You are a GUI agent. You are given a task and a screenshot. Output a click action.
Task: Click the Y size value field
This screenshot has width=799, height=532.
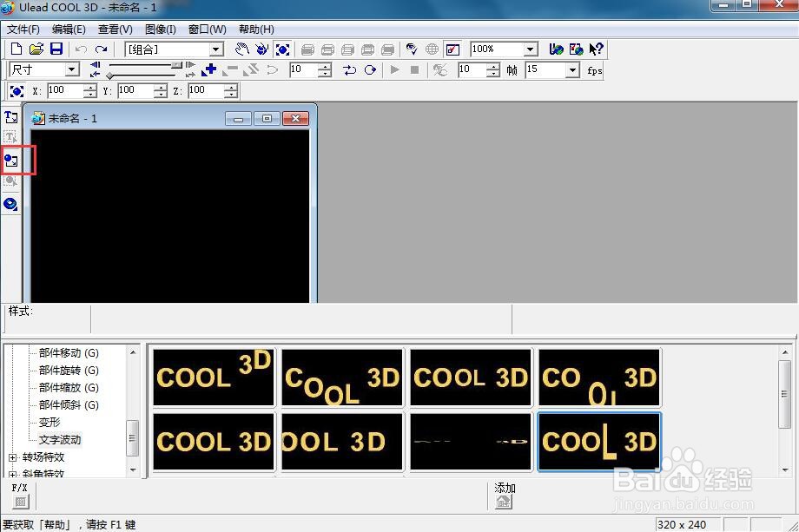click(x=135, y=90)
